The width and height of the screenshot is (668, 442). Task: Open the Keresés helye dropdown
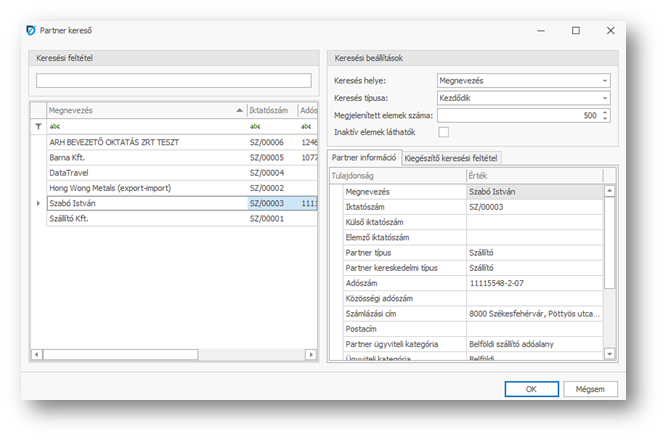pyautogui.click(x=604, y=80)
